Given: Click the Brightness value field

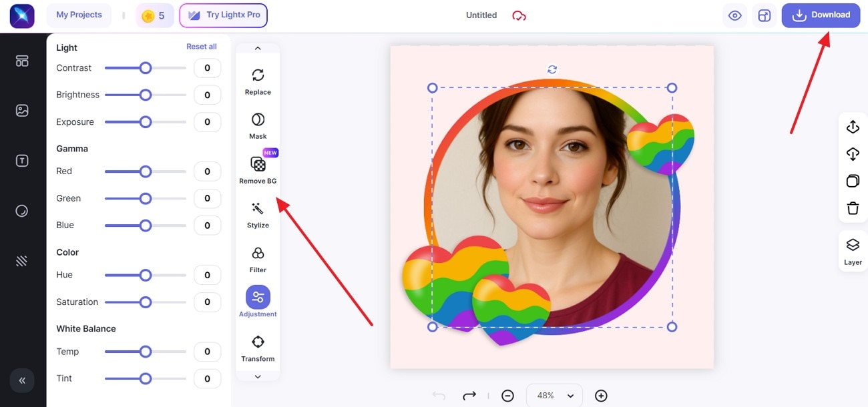Looking at the screenshot, I should [207, 95].
